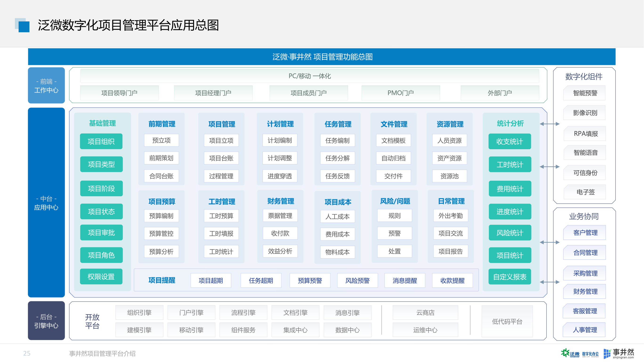Click 电子签 component
This screenshot has width=644, height=362.
(585, 192)
